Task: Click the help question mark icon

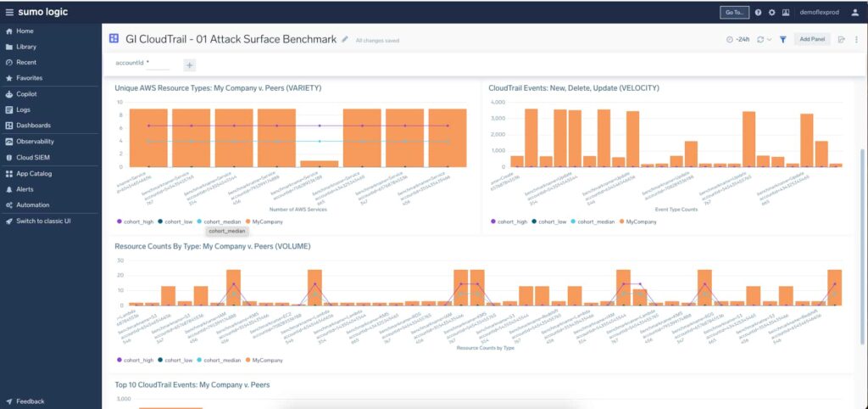Action: 759,12
